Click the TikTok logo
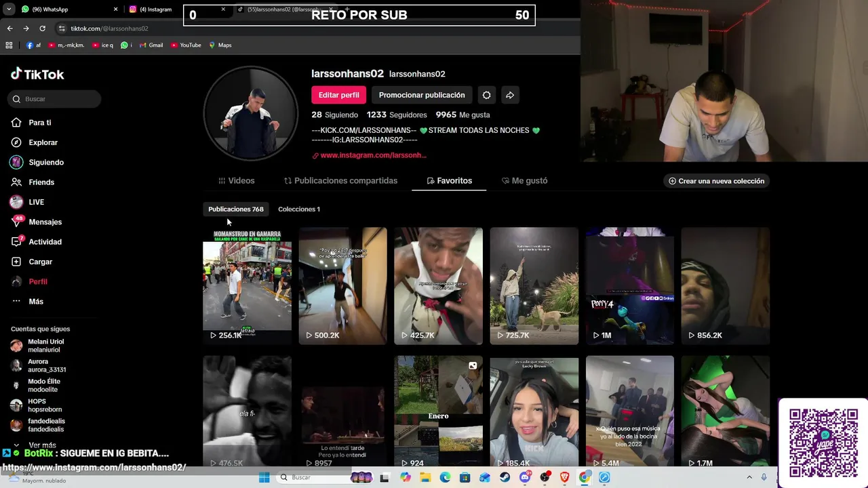The width and height of the screenshot is (868, 488). tap(37, 74)
